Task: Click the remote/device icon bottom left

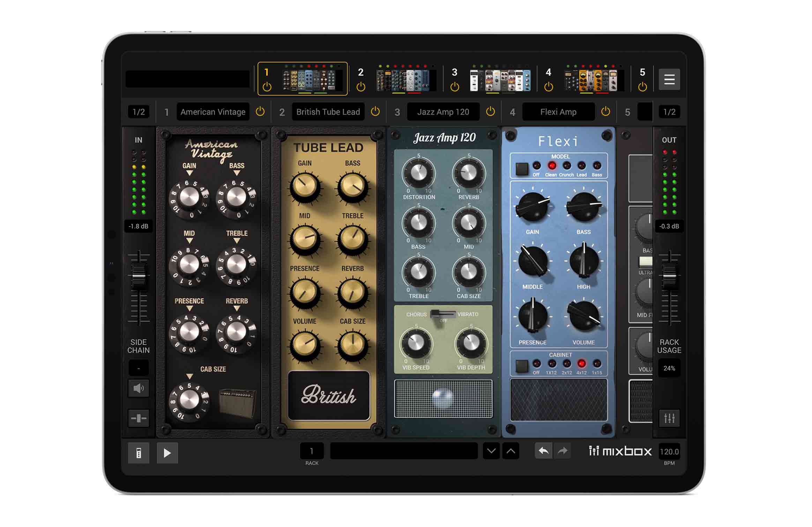Action: click(139, 453)
